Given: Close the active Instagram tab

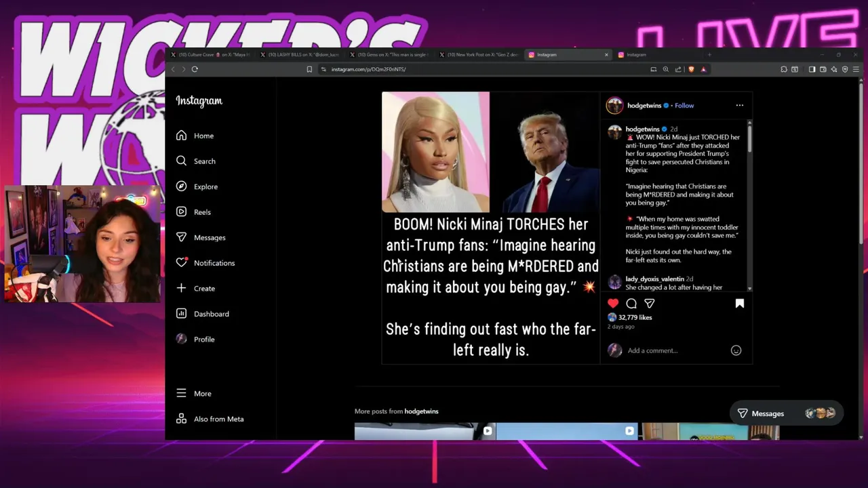Looking at the screenshot, I should 606,54.
